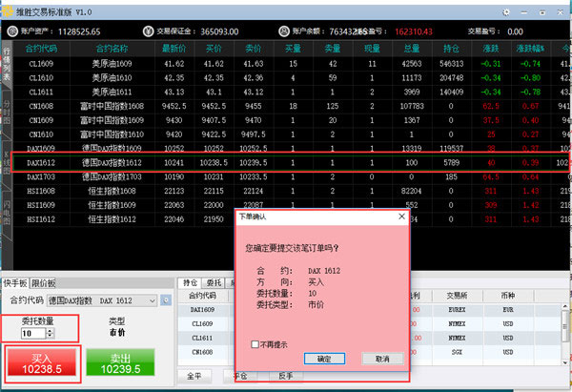Click the 币种 column header in positions
The image size is (572, 392).
[508, 296]
